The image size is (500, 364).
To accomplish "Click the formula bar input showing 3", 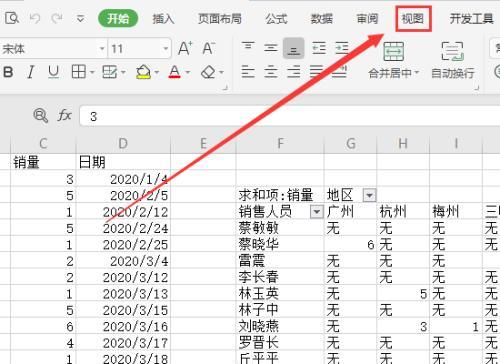I will point(290,116).
